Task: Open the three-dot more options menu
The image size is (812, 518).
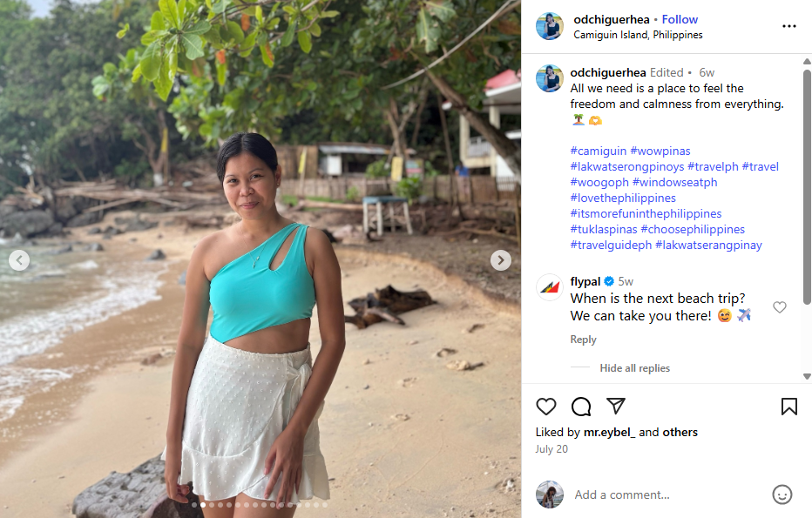Action: (789, 26)
